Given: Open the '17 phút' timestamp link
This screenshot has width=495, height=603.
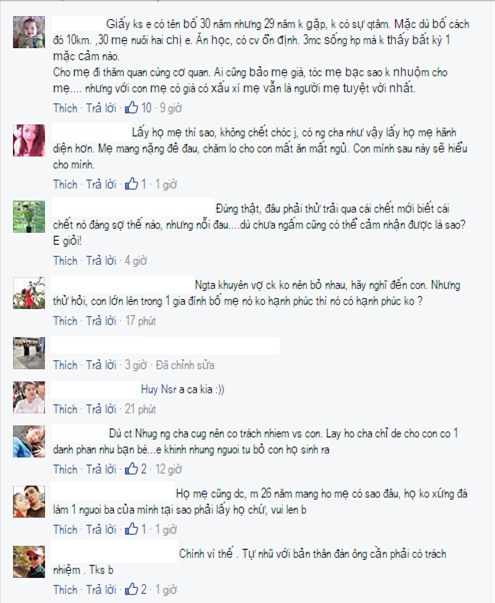Looking at the screenshot, I should [x=140, y=321].
